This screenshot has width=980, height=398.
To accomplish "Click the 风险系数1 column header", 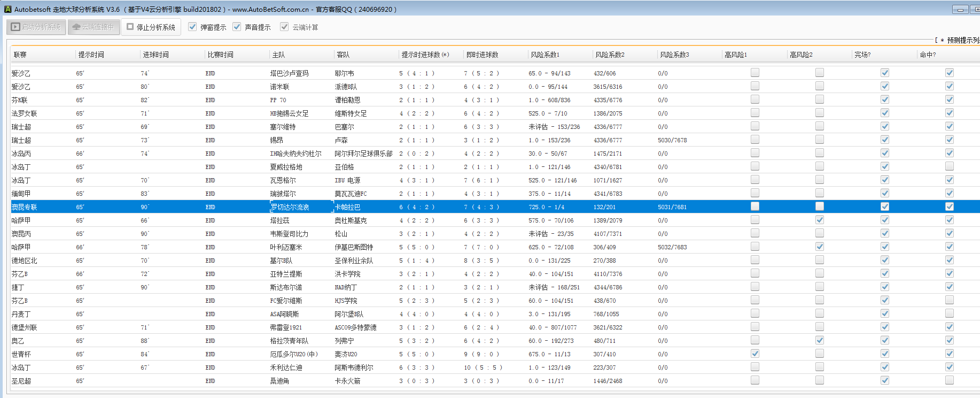I will point(545,55).
